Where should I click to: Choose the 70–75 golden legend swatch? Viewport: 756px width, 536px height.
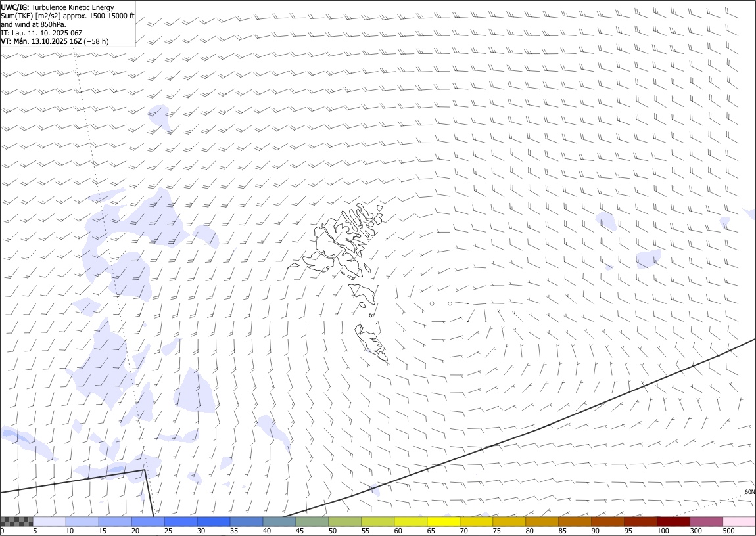pyautogui.click(x=477, y=522)
